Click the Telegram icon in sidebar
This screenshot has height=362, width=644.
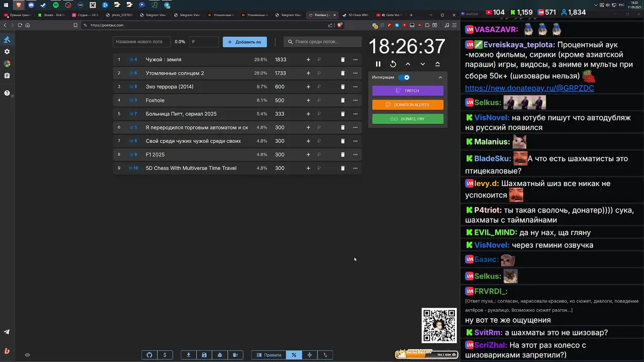[7, 332]
